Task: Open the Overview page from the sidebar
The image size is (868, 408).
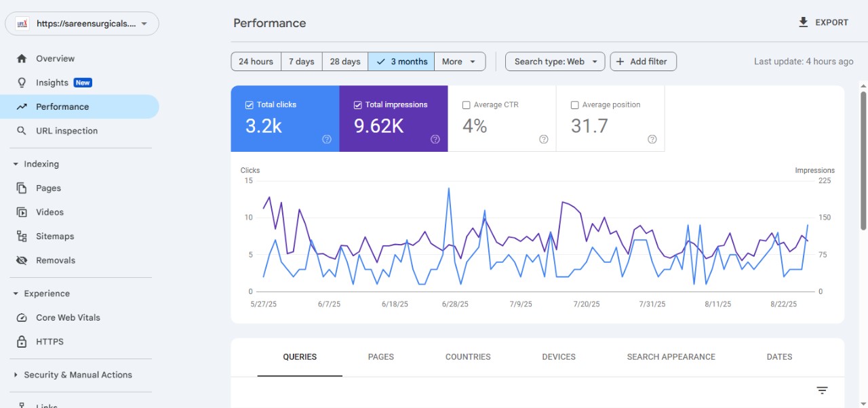Action: point(55,58)
